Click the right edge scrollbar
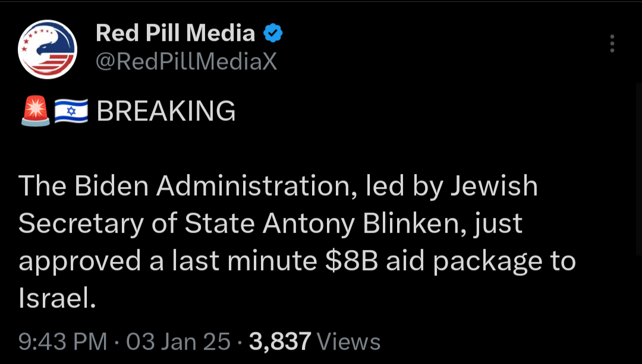 click(x=638, y=167)
